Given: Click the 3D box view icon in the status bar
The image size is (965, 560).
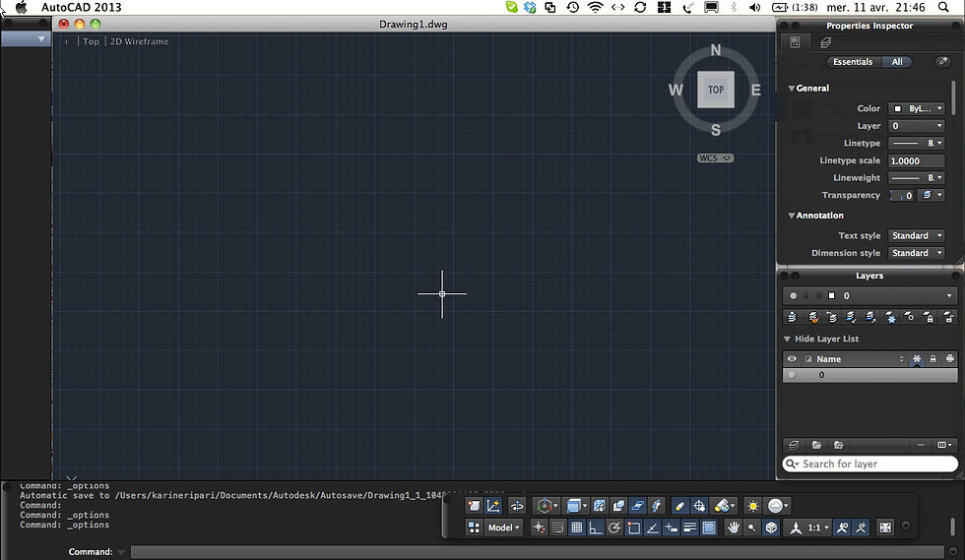Looking at the screenshot, I should tap(770, 528).
